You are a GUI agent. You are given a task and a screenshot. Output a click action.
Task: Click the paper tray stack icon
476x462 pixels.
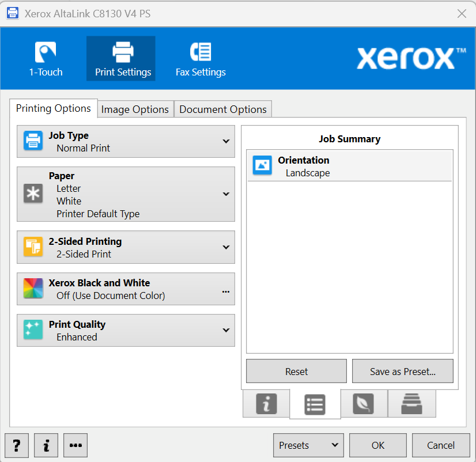pos(412,404)
